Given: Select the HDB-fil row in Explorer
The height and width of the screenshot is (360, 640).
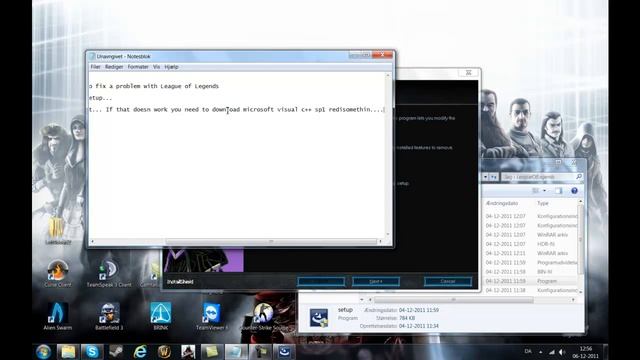Looking at the screenshot, I should click(531, 244).
